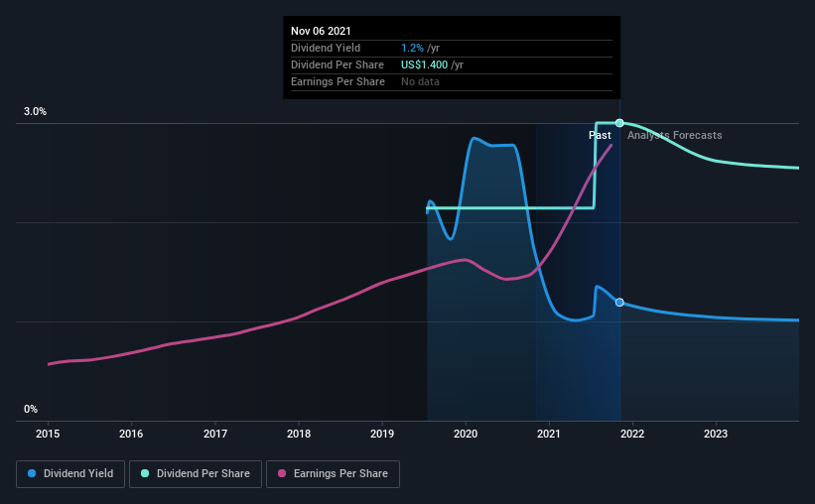
Task: Select the blue dividend yield data point marker
Action: 619,303
